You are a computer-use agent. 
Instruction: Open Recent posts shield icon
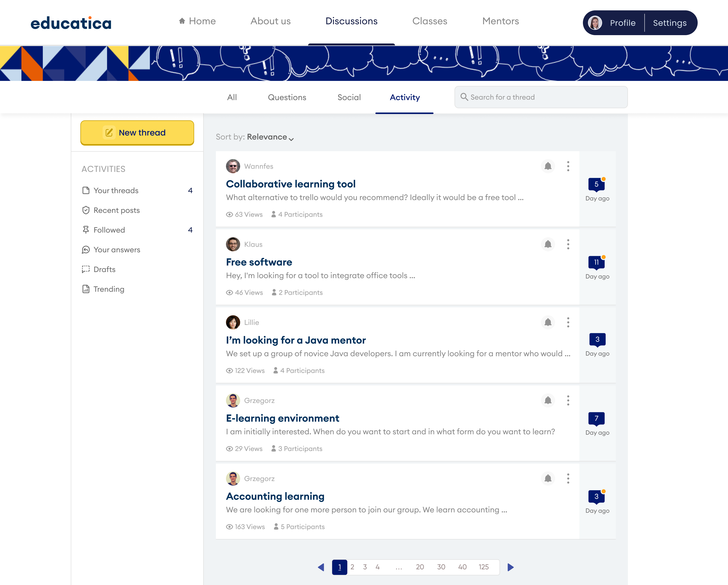pyautogui.click(x=86, y=210)
